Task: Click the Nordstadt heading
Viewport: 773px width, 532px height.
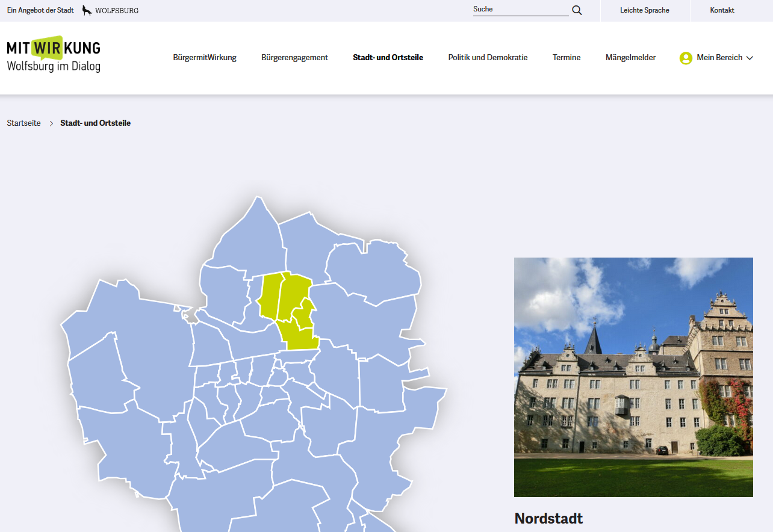Action: tap(548, 518)
